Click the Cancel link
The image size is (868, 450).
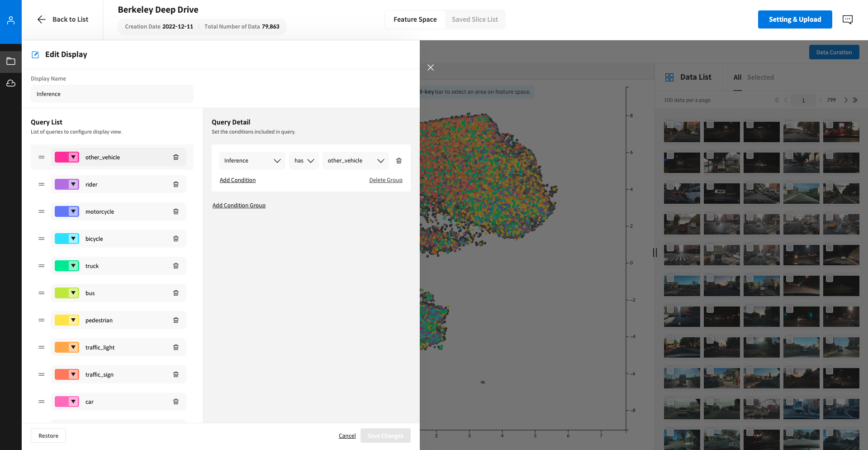coord(347,436)
